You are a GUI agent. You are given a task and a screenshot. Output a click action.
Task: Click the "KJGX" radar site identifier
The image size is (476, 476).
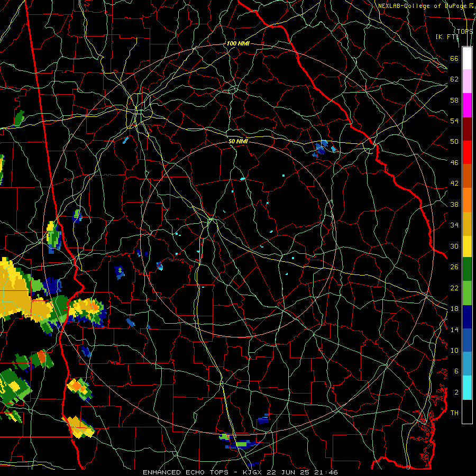point(253,472)
